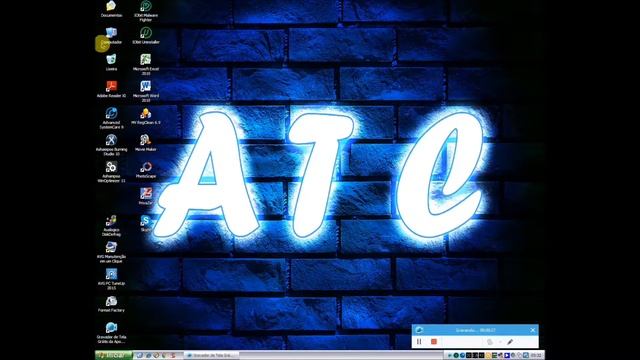Open Ashampoo Burning Studio 10 shortcut
This screenshot has height=360, width=640.
[x=111, y=145]
